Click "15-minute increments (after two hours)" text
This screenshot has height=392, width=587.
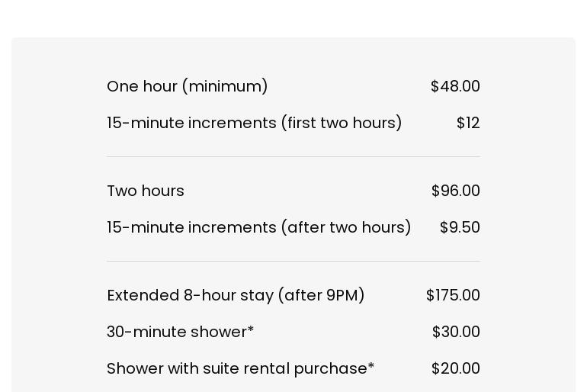[x=258, y=227]
